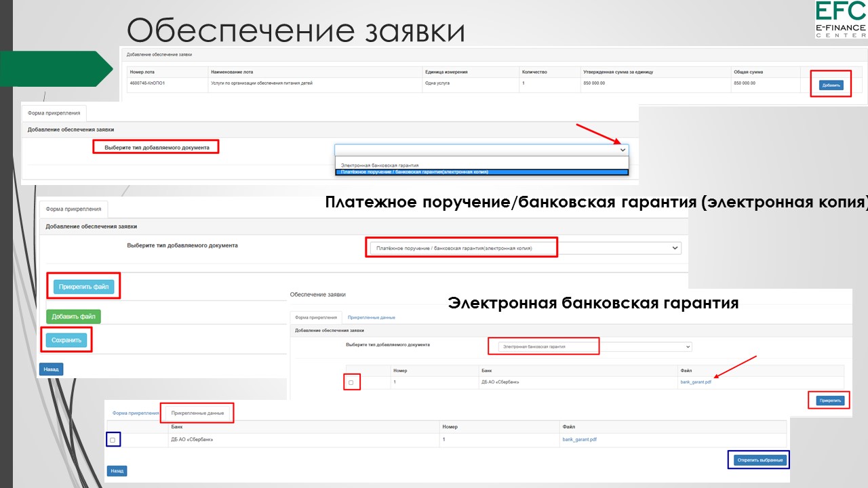Open the empty document type dropdown arrow
868x488 pixels.
623,150
